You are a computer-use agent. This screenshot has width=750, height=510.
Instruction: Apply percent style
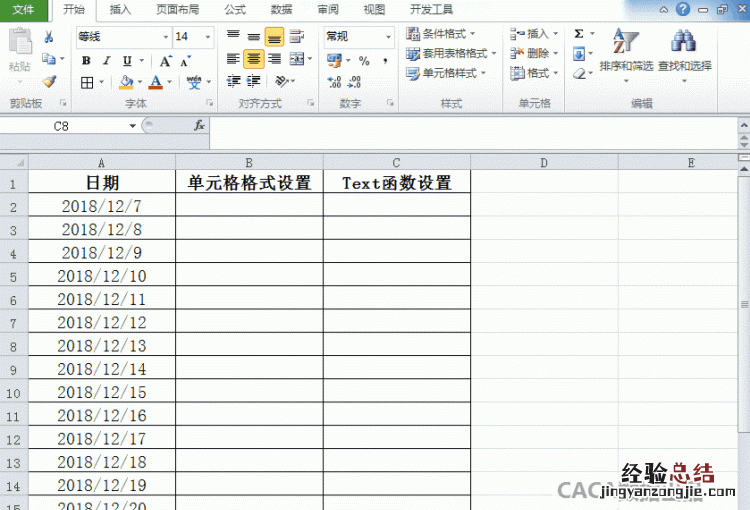[364, 61]
